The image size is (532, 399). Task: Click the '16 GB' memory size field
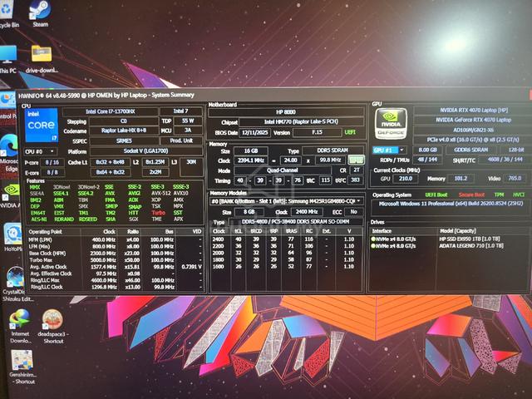[251, 150]
